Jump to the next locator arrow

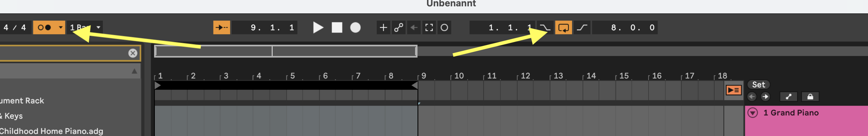(765, 97)
